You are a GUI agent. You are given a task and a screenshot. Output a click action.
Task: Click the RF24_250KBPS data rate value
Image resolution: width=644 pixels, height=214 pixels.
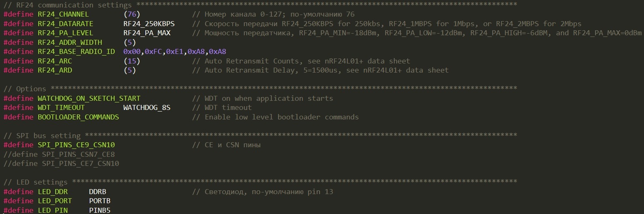[149, 24]
